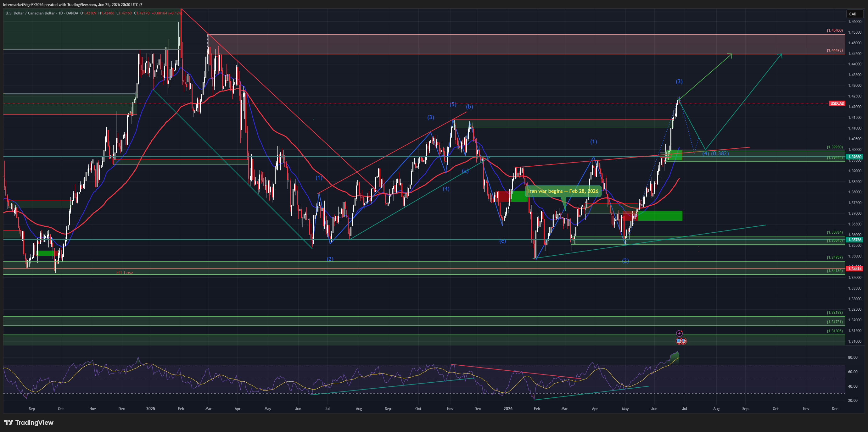
Task: Click the (1.35934) level label
Action: click(834, 232)
